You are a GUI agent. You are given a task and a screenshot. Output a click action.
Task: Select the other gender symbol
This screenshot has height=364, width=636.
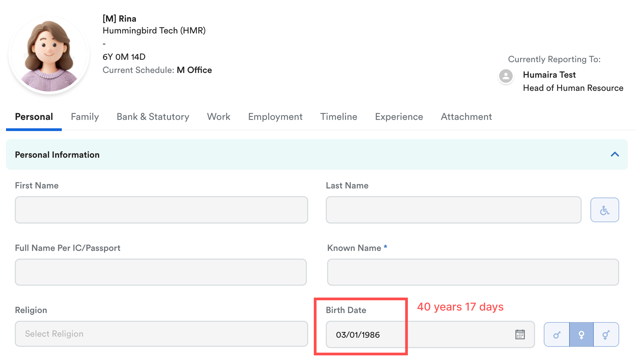point(606,335)
